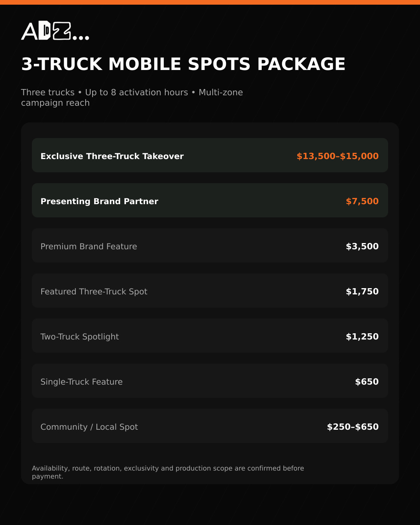Click the $650 Single-Truck price

[x=367, y=381]
